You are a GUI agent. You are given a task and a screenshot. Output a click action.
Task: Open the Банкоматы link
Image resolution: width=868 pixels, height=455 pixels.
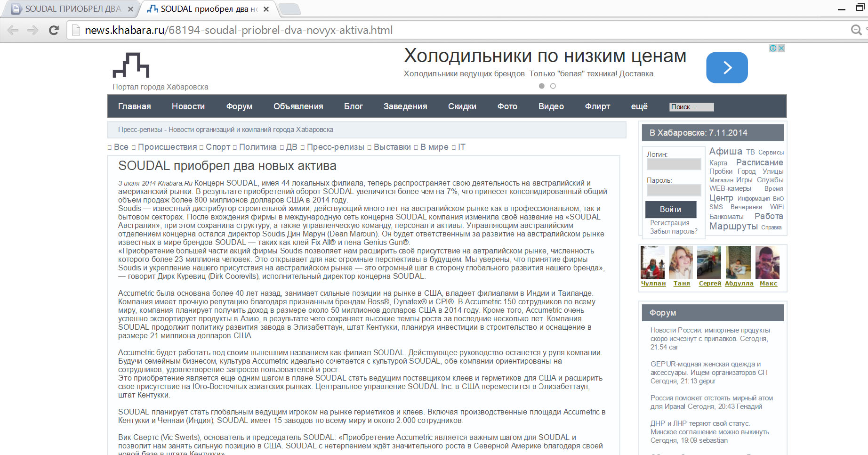click(x=726, y=217)
